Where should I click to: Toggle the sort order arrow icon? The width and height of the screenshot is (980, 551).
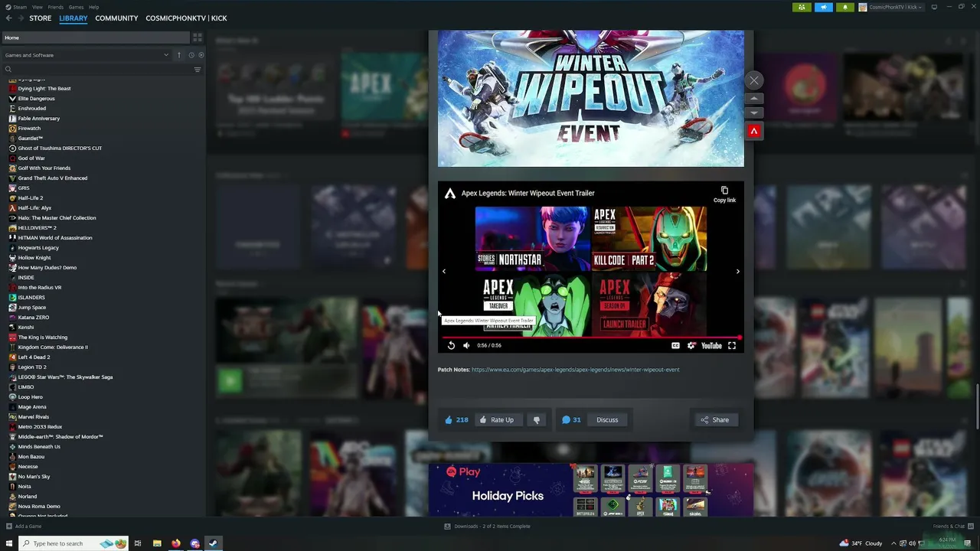pos(179,55)
